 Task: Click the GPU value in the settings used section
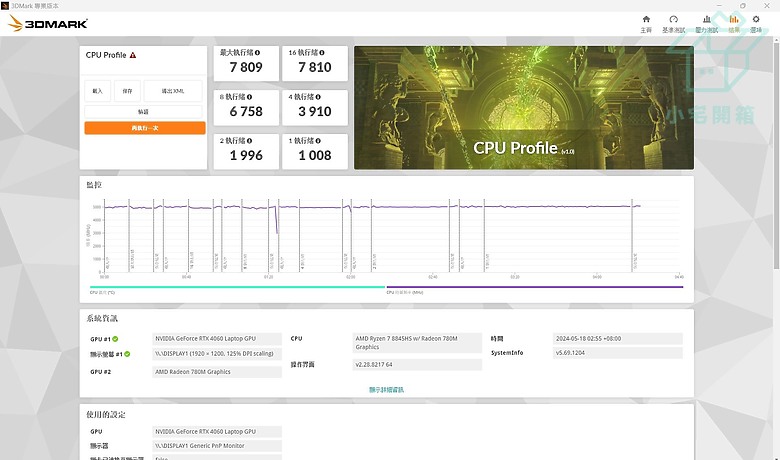pos(217,432)
